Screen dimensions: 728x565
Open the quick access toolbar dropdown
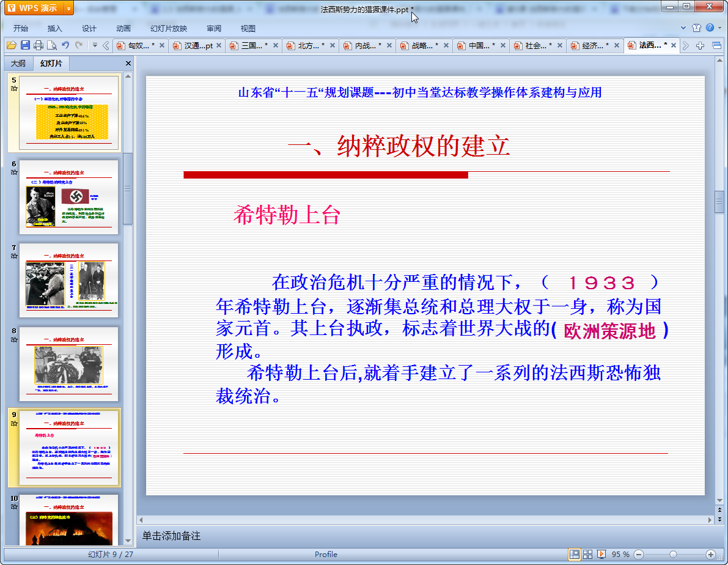point(95,45)
